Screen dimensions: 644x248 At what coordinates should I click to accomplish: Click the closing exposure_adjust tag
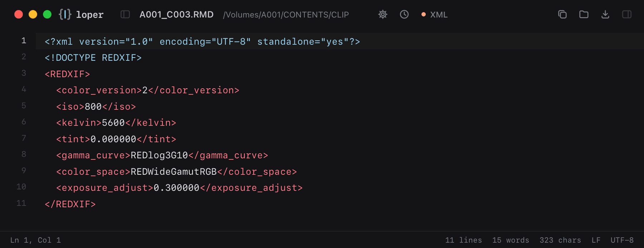coord(252,188)
